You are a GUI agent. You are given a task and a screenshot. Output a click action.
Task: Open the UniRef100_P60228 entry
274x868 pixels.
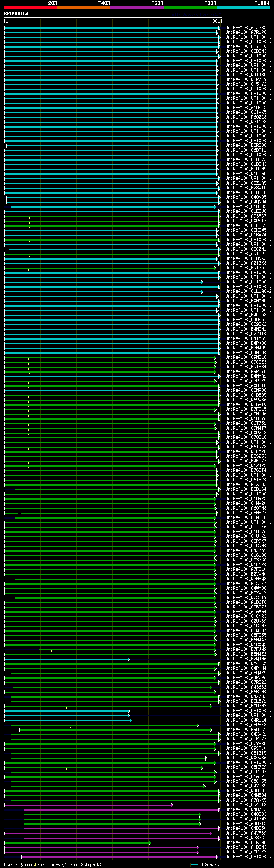click(x=246, y=117)
